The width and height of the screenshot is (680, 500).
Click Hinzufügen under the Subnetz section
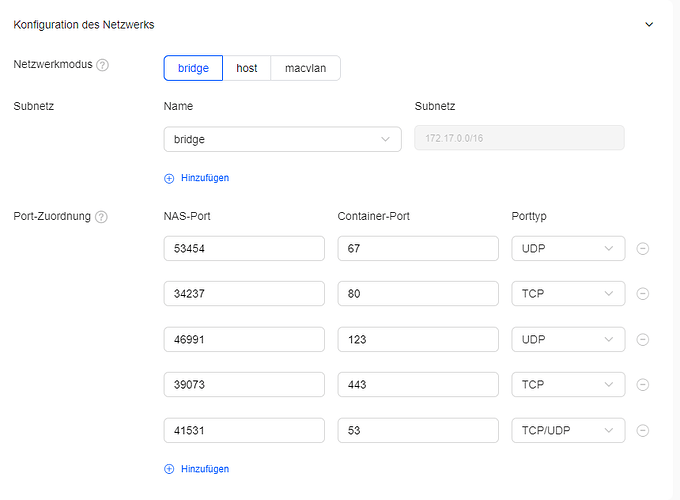197,178
